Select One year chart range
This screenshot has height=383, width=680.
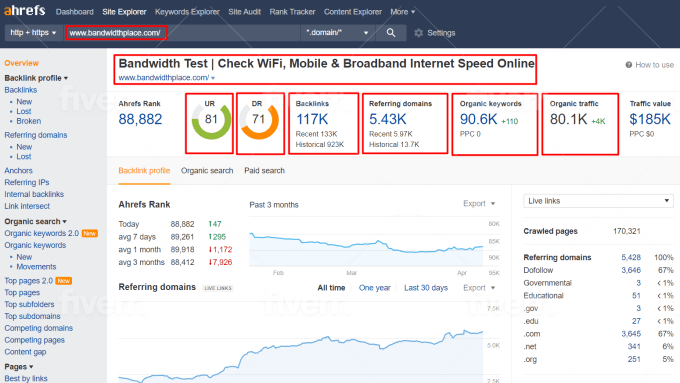(x=375, y=288)
